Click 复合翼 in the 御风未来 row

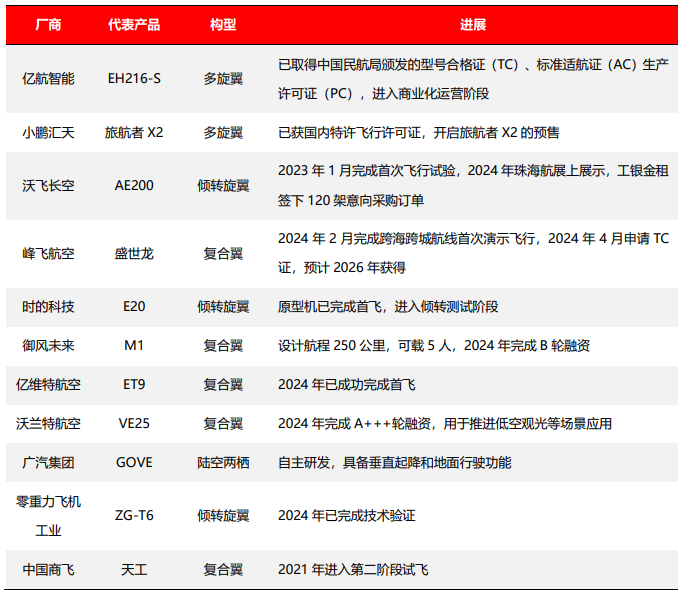pyautogui.click(x=223, y=346)
